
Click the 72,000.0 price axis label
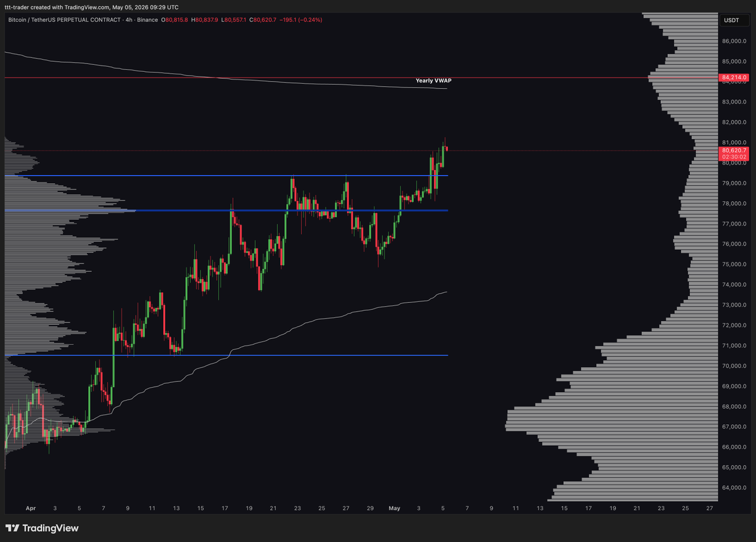[735, 325]
